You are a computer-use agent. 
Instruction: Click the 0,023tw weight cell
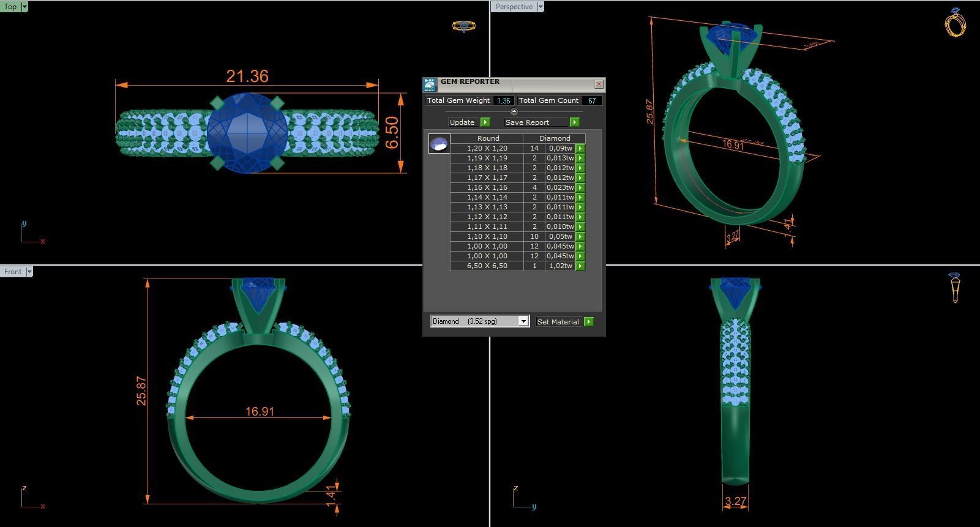(560, 187)
